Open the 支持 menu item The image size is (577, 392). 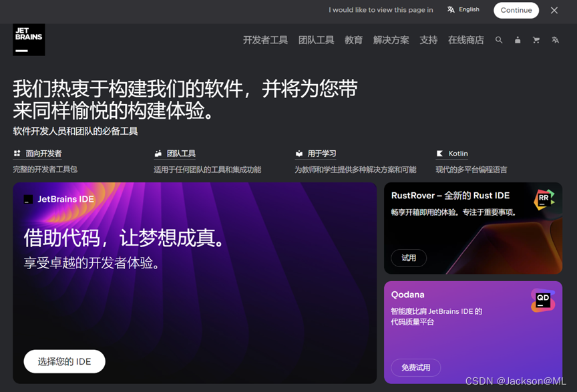pos(428,40)
